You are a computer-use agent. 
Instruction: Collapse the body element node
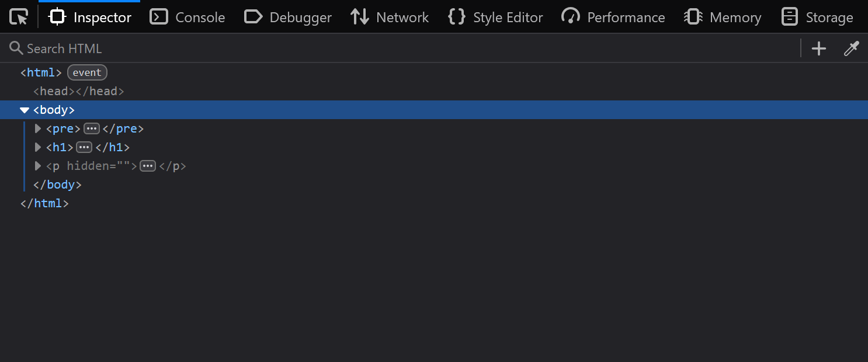[25, 110]
